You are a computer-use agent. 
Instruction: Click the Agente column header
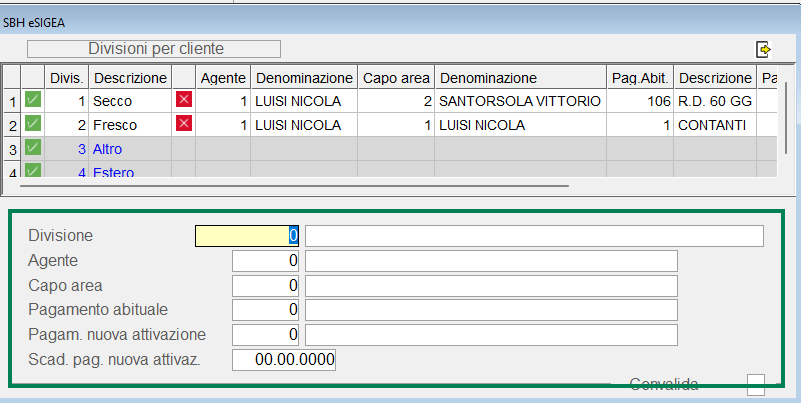223,78
